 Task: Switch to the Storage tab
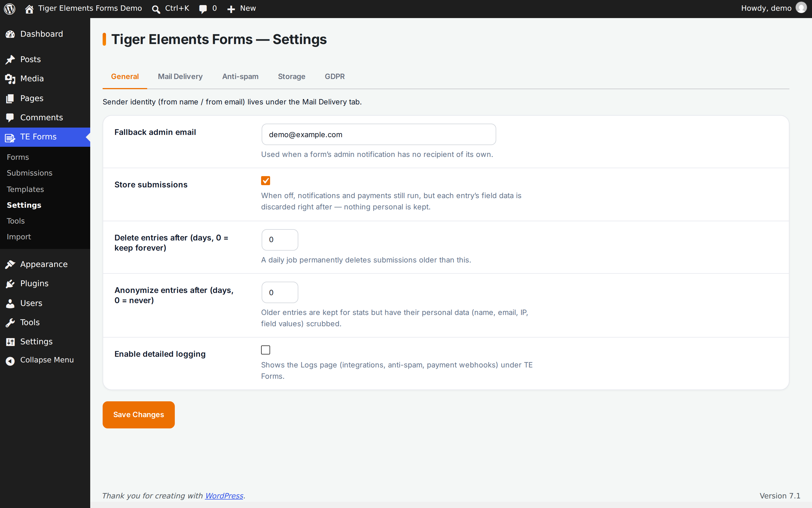click(x=292, y=76)
